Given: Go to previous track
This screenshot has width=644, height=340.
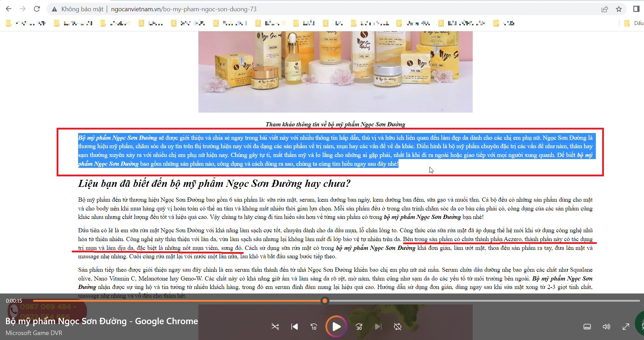Looking at the screenshot, I should pos(294,327).
